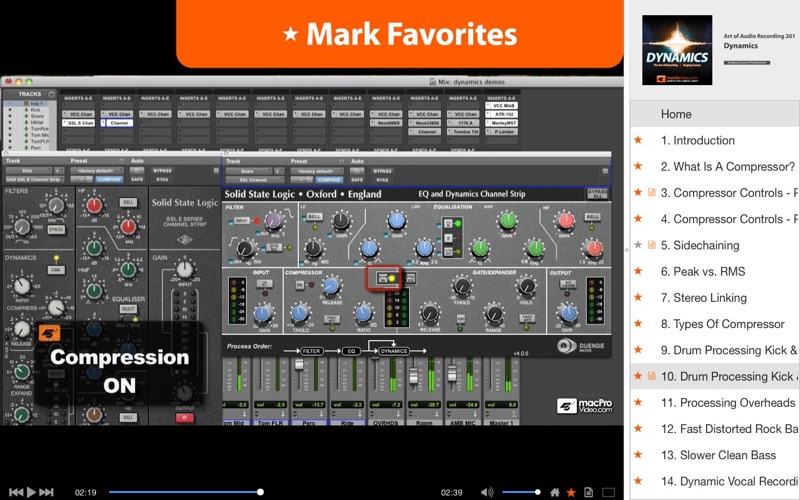Click EQ block in Process Order
This screenshot has width=800, height=500.
[x=351, y=351]
